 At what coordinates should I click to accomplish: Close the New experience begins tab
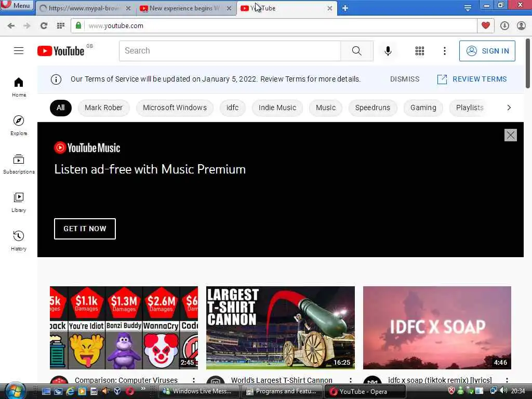pyautogui.click(x=229, y=8)
